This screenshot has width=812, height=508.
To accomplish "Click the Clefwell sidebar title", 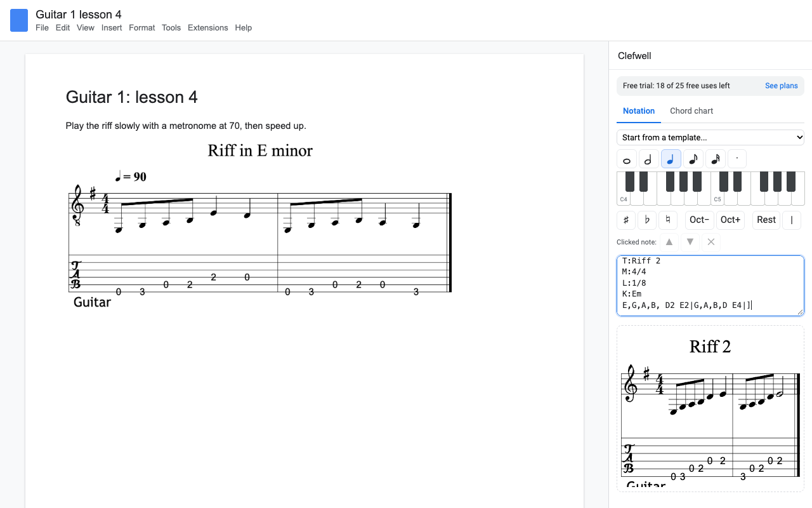I will 634,56.
